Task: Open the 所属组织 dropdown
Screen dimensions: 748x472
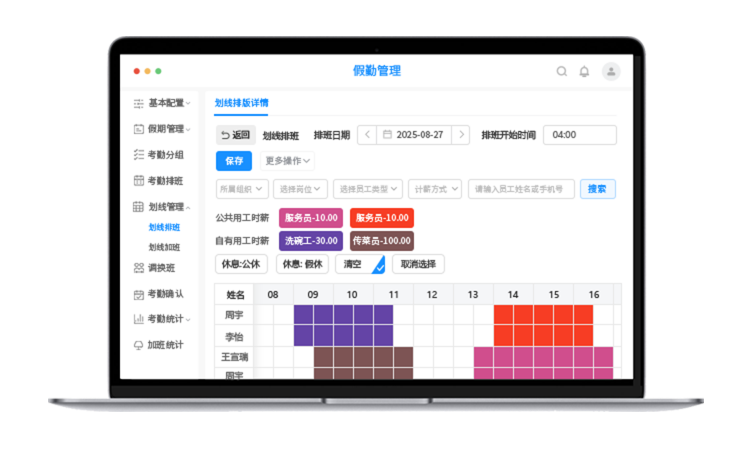Action: click(x=242, y=188)
